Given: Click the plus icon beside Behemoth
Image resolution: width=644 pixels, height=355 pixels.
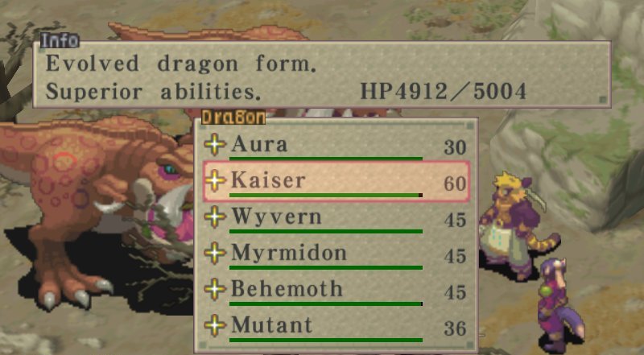Looking at the screenshot, I should (215, 289).
